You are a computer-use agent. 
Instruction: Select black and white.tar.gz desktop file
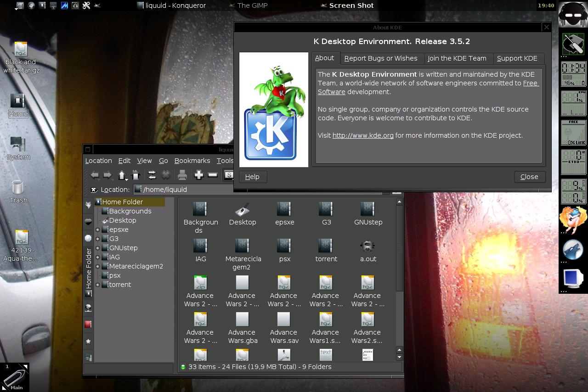coord(21,57)
